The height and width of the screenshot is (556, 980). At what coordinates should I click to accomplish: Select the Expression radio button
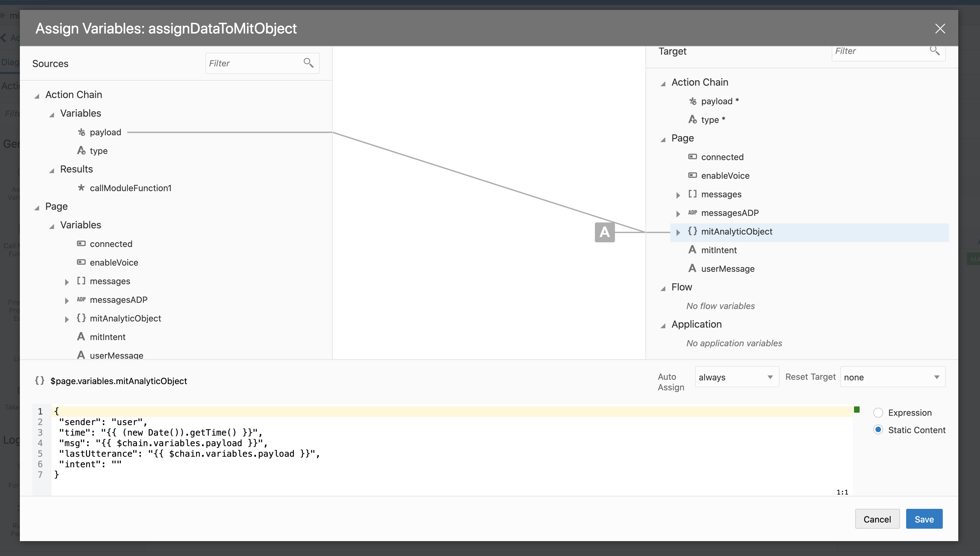click(878, 412)
